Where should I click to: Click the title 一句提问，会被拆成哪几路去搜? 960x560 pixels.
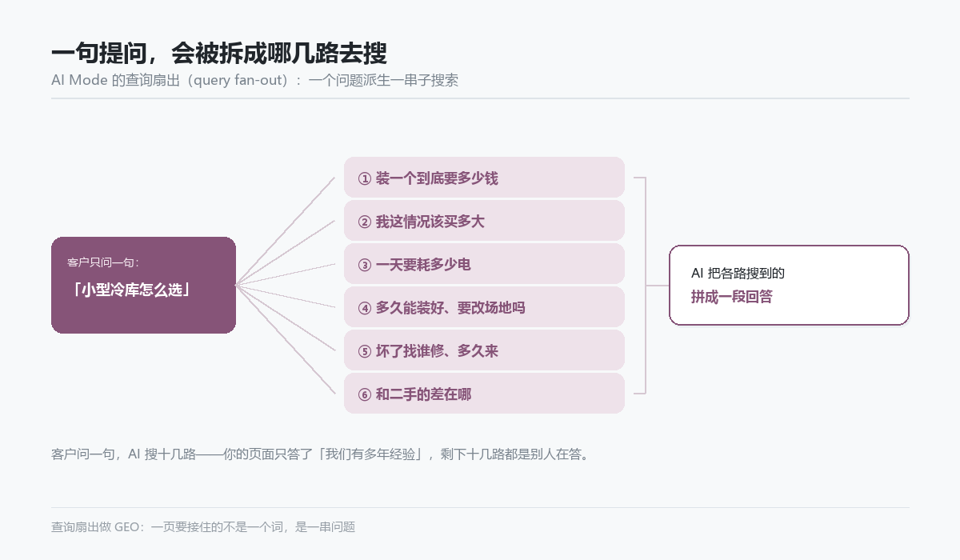(x=219, y=54)
